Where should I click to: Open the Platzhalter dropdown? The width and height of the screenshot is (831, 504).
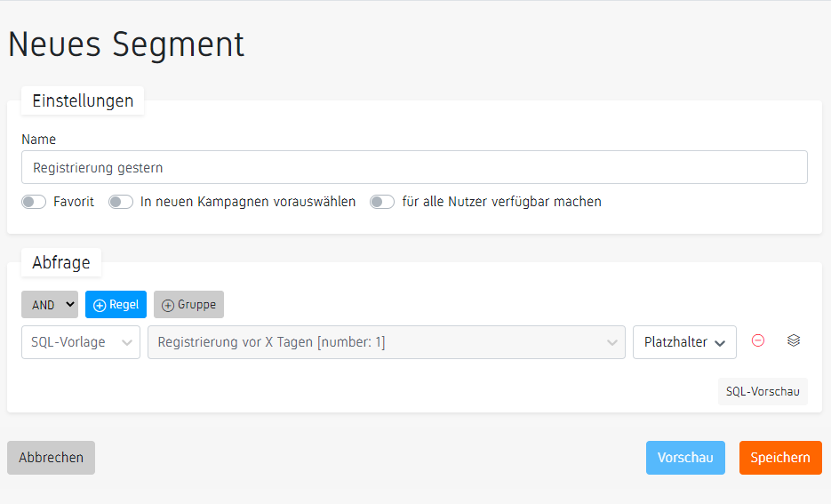coord(684,342)
